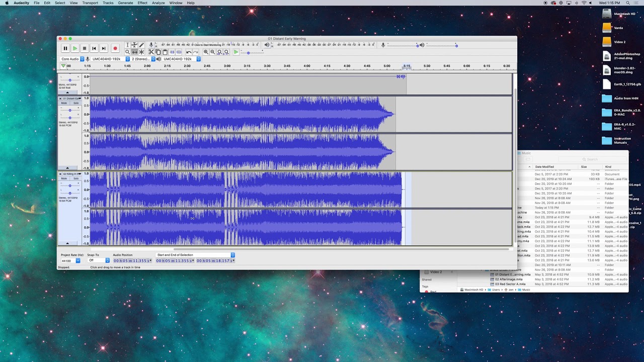The image size is (644, 362).
Task: Select the Zoom magnifier tool
Action: (127, 52)
